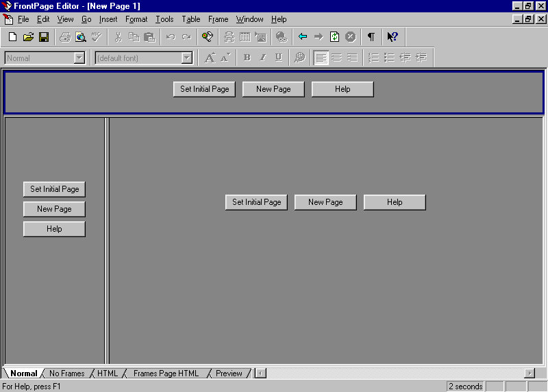Toggle Show paragraph marks icon
The width and height of the screenshot is (548, 392).
[371, 37]
